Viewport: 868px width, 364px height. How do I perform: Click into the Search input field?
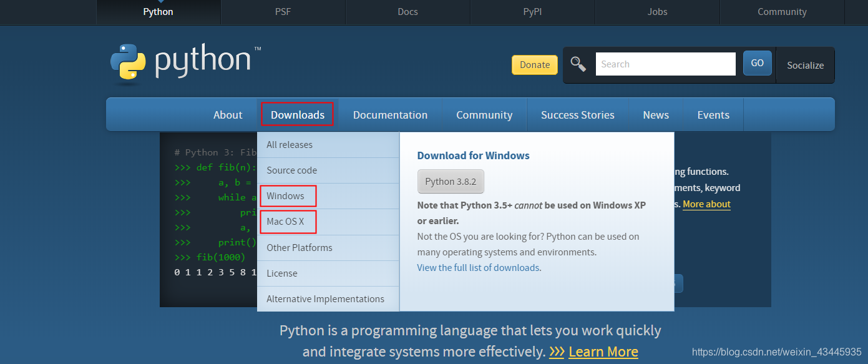666,64
